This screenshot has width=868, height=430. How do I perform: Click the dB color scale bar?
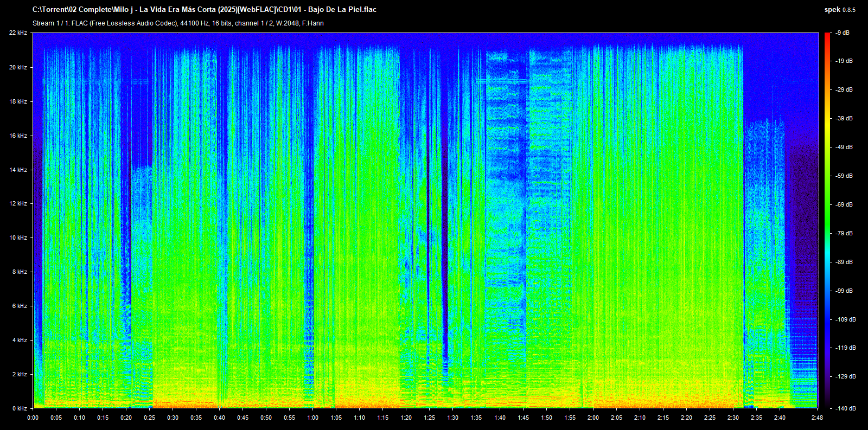[x=827, y=220]
